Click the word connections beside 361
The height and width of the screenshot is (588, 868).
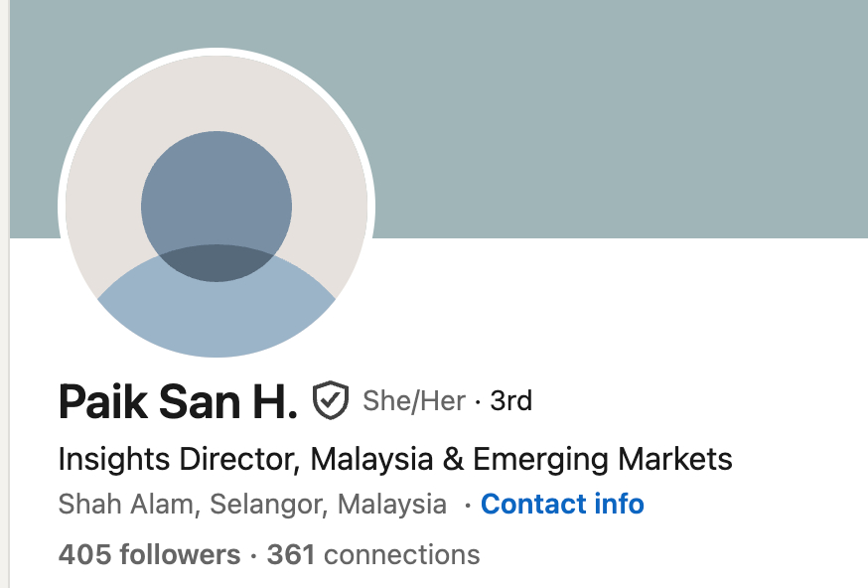coord(402,554)
